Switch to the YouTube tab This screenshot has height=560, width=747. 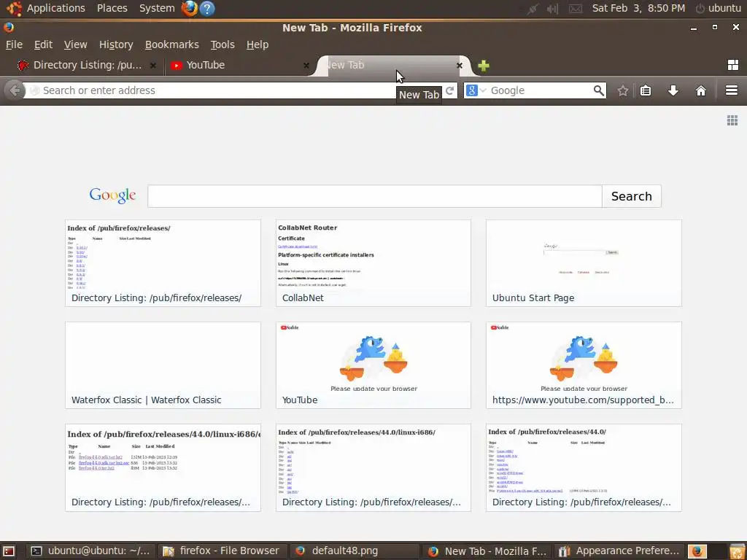(x=239, y=65)
